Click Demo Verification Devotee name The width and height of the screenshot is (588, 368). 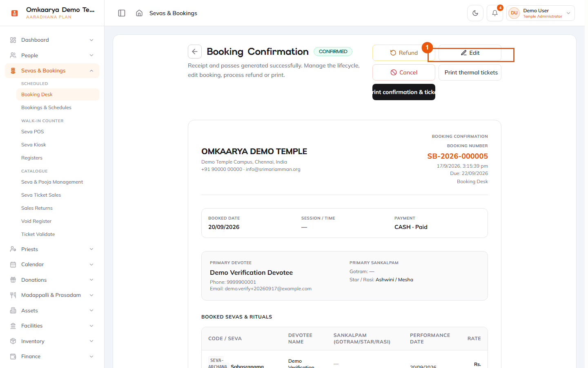[x=251, y=273]
